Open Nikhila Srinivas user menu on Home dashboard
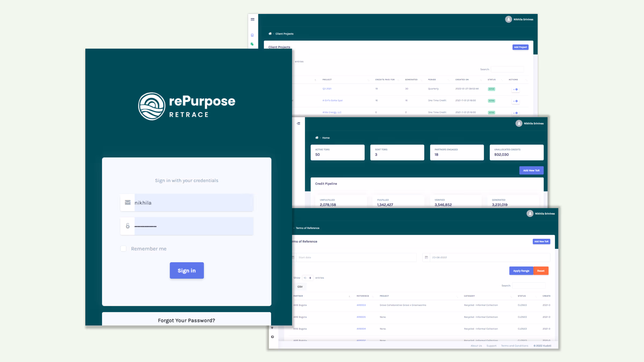The image size is (644, 362). (x=529, y=124)
